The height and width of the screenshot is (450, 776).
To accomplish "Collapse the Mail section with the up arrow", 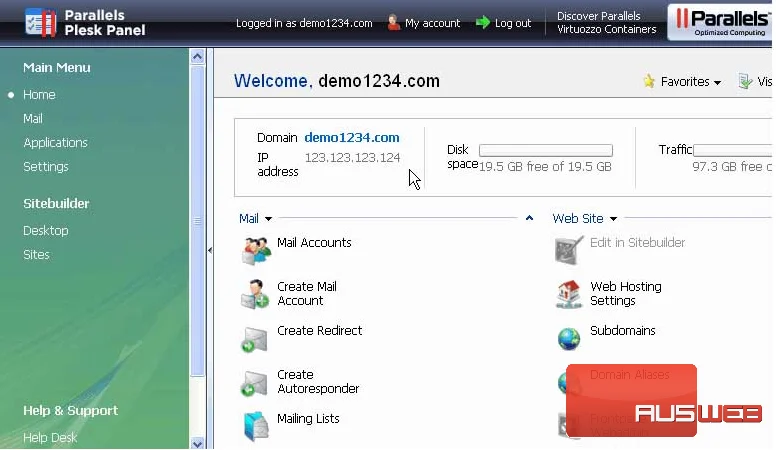I will click(529, 218).
